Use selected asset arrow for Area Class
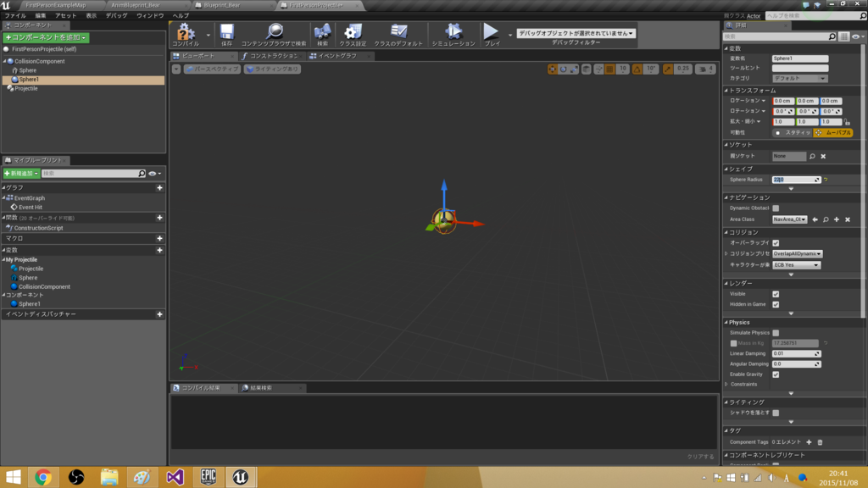The height and width of the screenshot is (488, 868). click(x=815, y=219)
